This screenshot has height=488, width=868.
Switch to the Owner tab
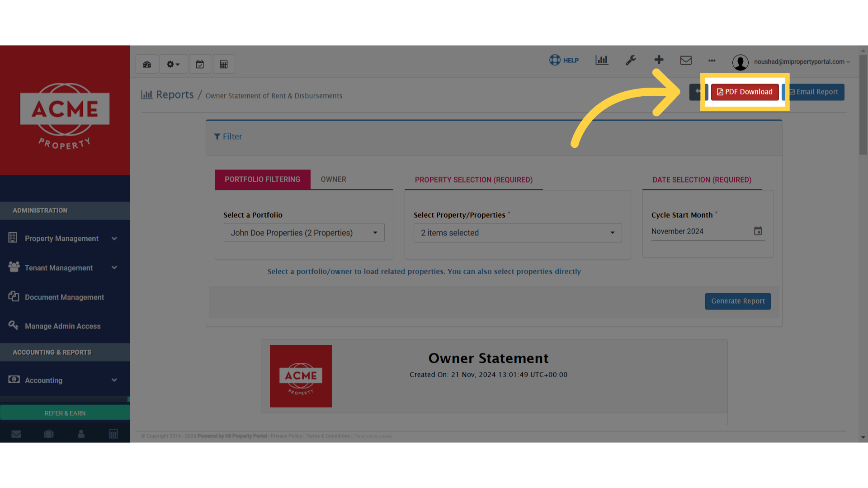click(x=334, y=179)
